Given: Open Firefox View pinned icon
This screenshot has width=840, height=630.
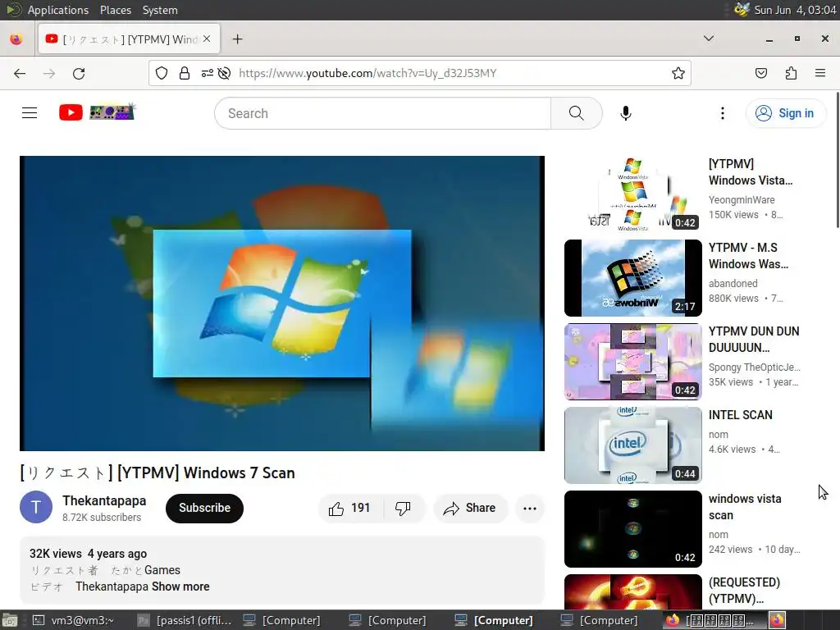Looking at the screenshot, I should point(16,39).
